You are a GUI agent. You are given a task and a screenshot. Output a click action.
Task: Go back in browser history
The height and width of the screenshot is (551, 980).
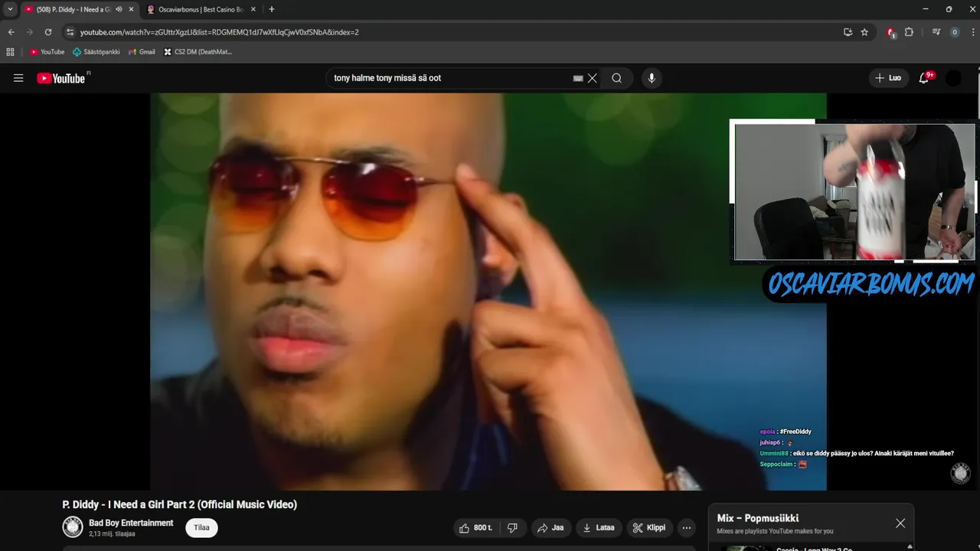[x=11, y=32]
